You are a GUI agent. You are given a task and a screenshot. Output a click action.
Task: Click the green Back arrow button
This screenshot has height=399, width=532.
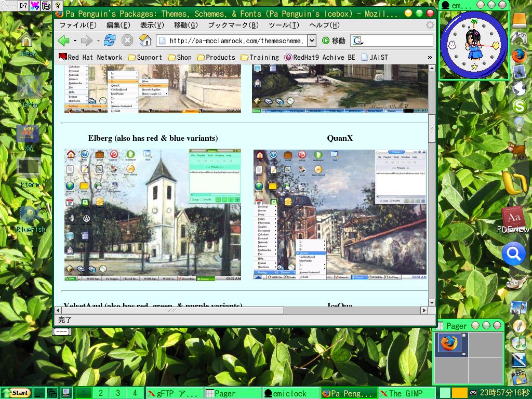[63, 41]
